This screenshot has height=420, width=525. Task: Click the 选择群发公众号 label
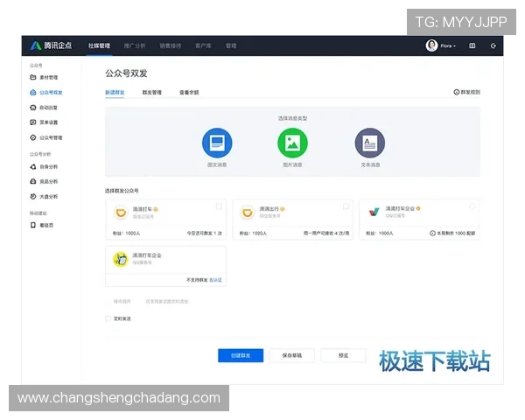coord(122,191)
